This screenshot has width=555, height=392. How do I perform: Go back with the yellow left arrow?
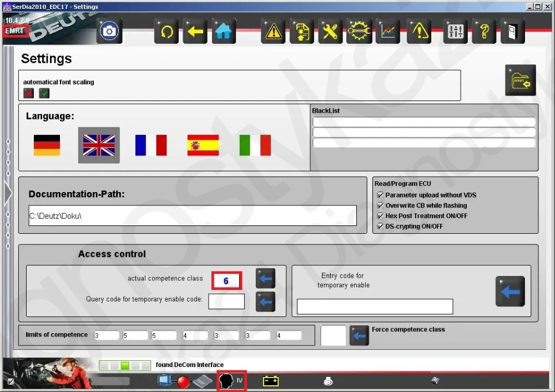pyautogui.click(x=195, y=31)
